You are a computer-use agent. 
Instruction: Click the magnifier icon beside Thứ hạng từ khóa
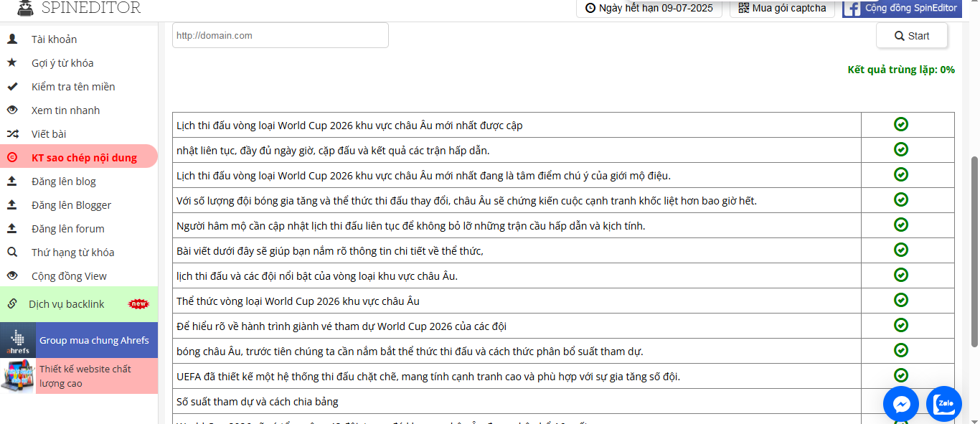pos(12,252)
